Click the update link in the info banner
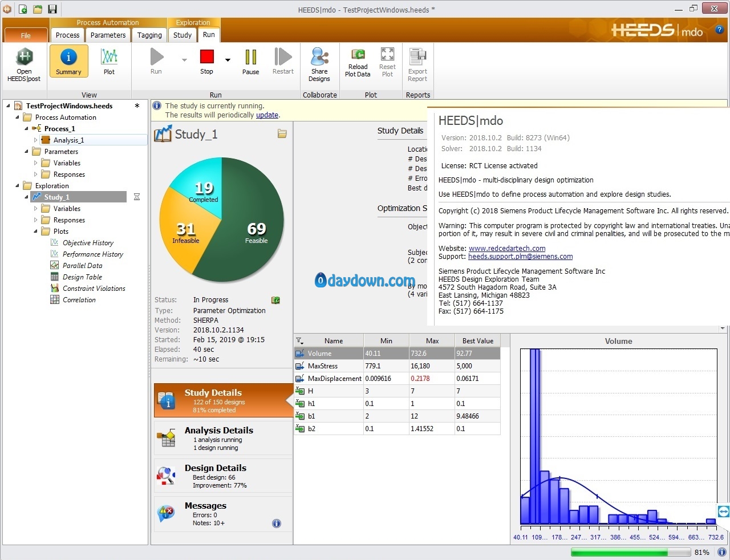730x560 pixels. click(267, 115)
